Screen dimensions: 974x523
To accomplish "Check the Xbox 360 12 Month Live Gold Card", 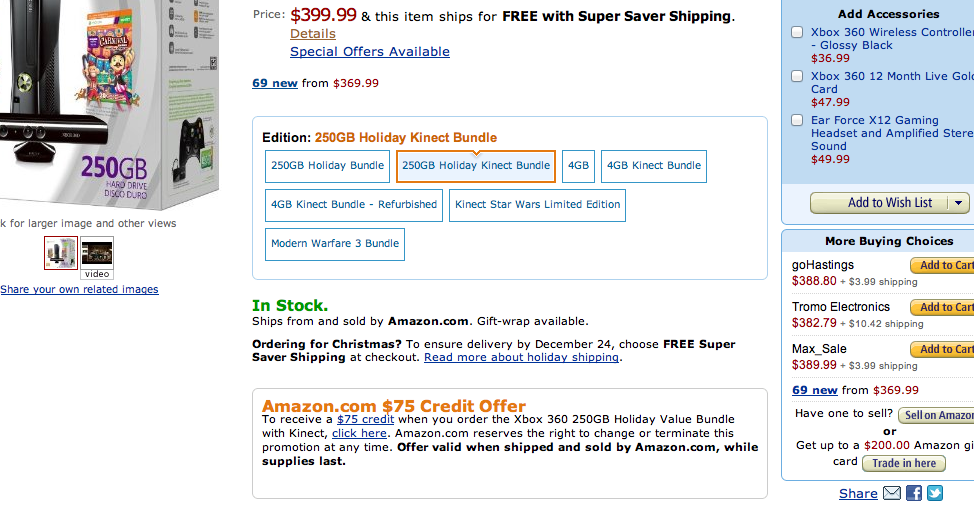I will point(797,76).
